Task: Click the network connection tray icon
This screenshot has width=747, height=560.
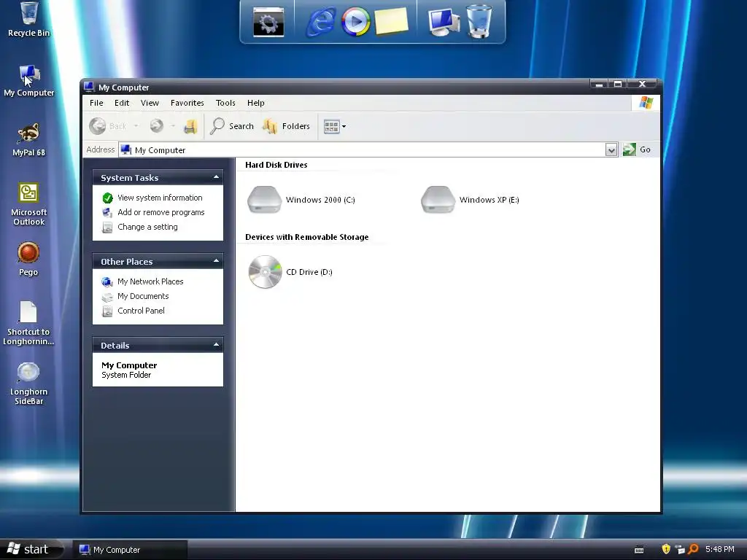Action: pos(680,550)
